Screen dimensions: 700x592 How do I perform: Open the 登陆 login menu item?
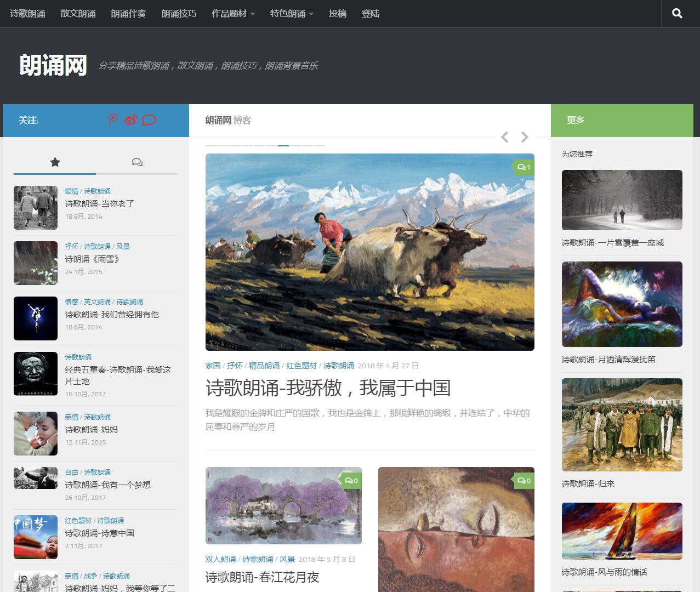[x=371, y=14]
